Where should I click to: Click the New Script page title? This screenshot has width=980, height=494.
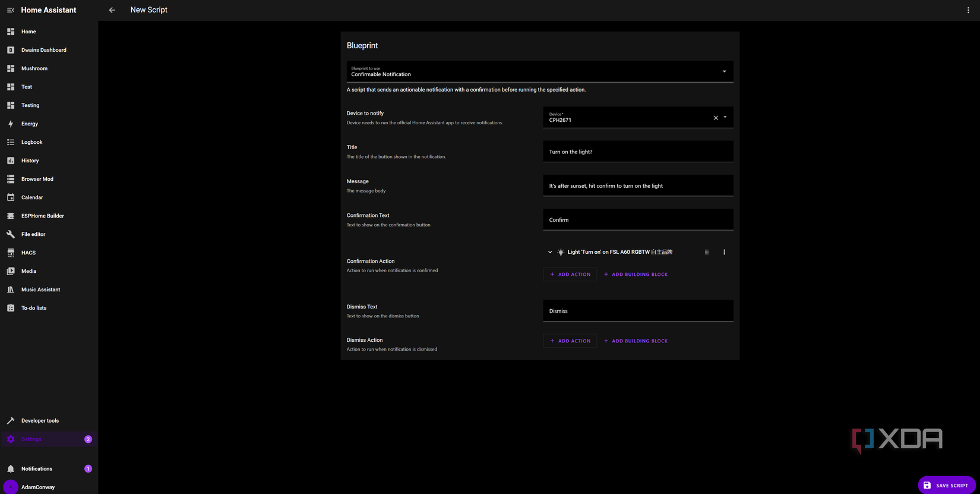pyautogui.click(x=149, y=10)
